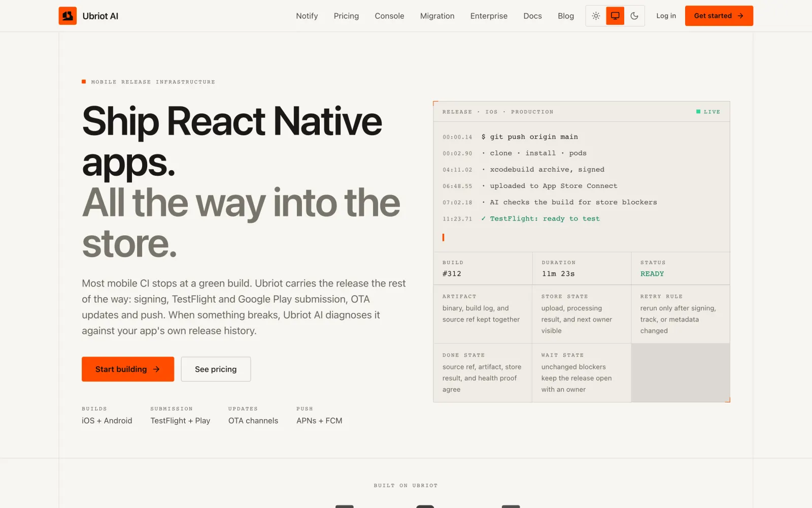Click the build number #312
Image resolution: width=812 pixels, height=508 pixels.
(452, 274)
